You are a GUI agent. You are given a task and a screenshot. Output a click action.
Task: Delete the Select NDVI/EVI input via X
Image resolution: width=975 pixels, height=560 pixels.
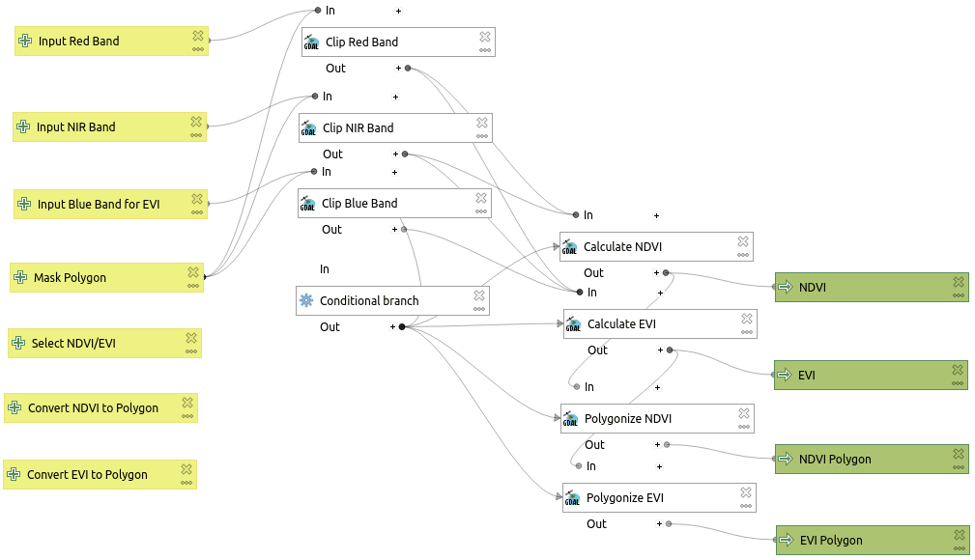191,338
